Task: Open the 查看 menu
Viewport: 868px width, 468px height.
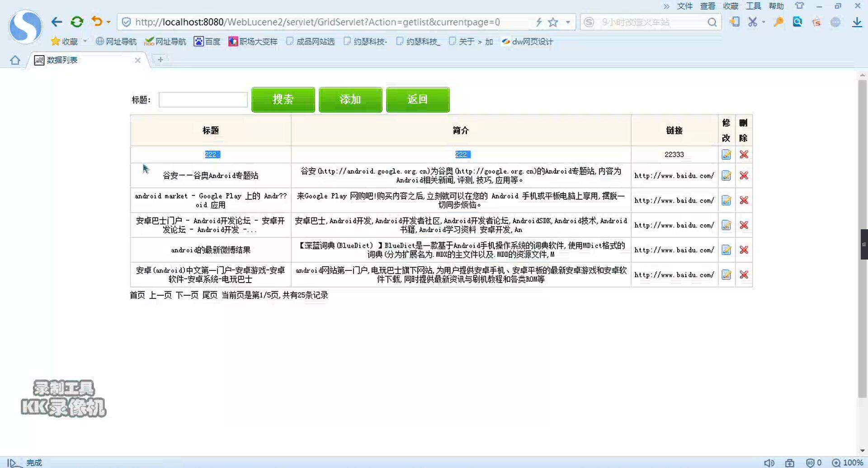Action: click(x=708, y=6)
